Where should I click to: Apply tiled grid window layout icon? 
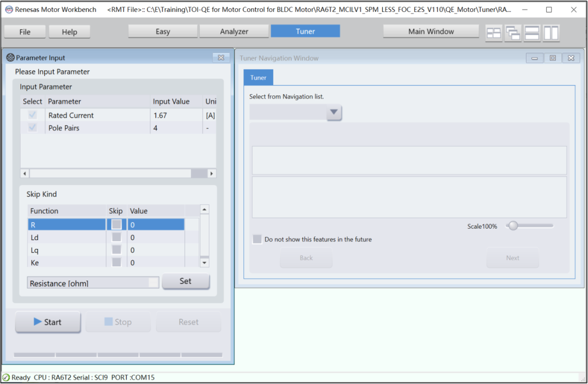[x=493, y=33]
